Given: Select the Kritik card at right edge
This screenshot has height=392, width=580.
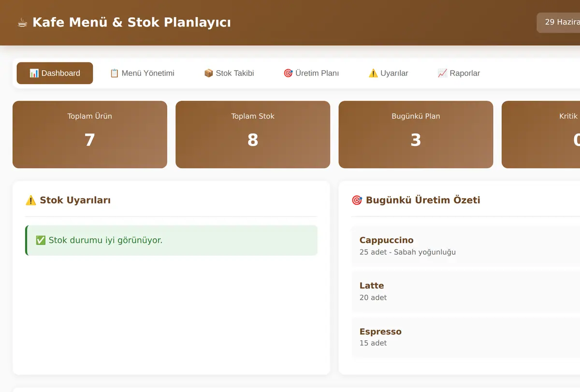Looking at the screenshot, I should 541,134.
